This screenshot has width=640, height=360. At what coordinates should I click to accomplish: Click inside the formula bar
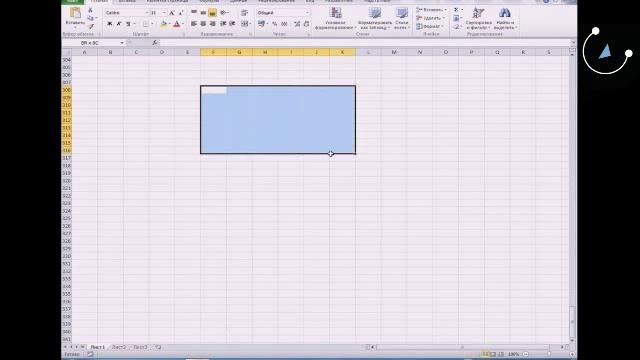coord(365,43)
